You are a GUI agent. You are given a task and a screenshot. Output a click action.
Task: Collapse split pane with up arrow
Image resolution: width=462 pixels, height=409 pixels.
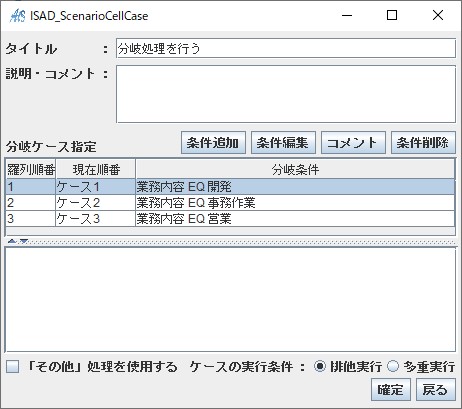tap(12, 241)
